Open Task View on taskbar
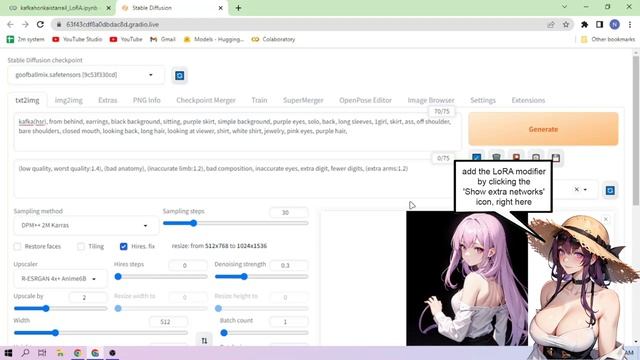Viewport: 640px width, 360px height. (x=42, y=353)
